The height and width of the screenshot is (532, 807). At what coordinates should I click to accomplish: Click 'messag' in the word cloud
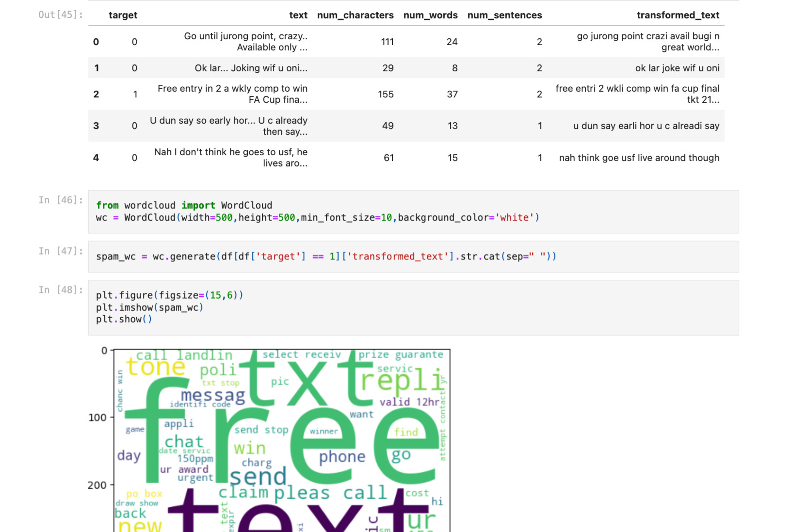213,396
